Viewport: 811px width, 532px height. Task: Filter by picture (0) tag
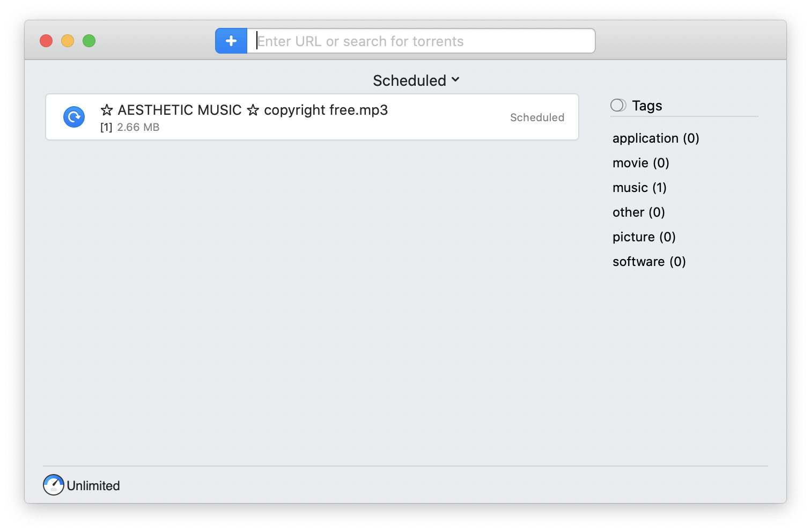(644, 237)
